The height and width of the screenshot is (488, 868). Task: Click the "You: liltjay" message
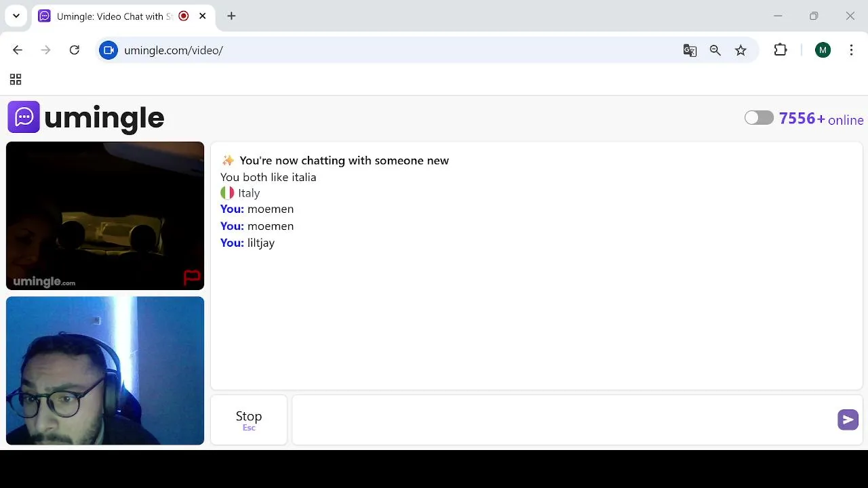pyautogui.click(x=248, y=243)
